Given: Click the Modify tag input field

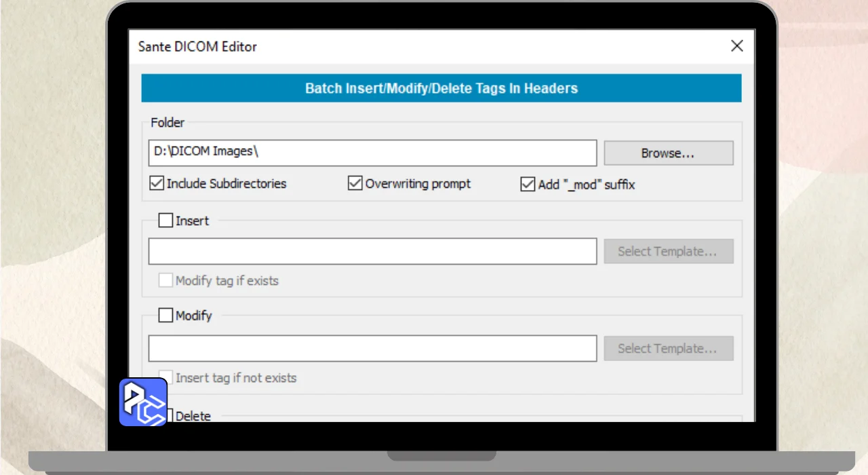Looking at the screenshot, I should click(x=372, y=348).
